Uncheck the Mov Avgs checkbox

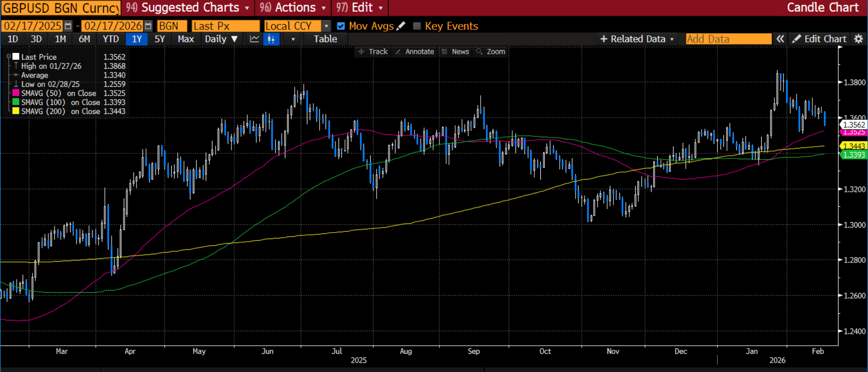(x=341, y=26)
